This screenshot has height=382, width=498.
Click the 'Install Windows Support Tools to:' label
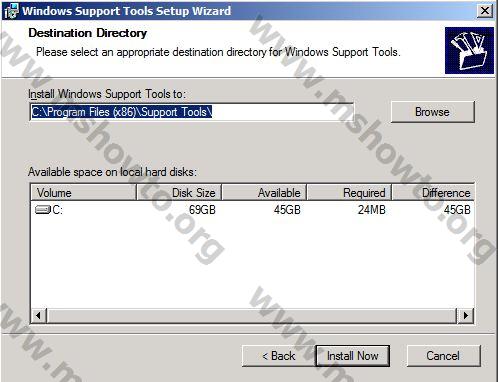point(107,94)
